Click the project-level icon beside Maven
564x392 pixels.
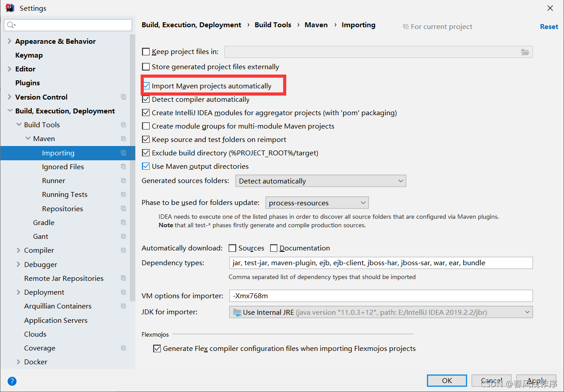click(124, 138)
